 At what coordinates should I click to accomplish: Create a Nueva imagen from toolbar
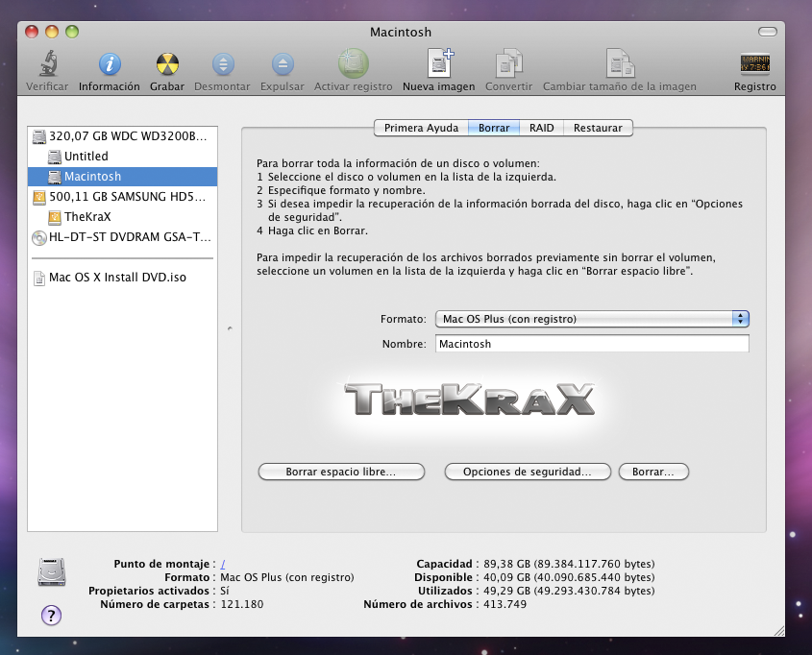click(x=440, y=63)
